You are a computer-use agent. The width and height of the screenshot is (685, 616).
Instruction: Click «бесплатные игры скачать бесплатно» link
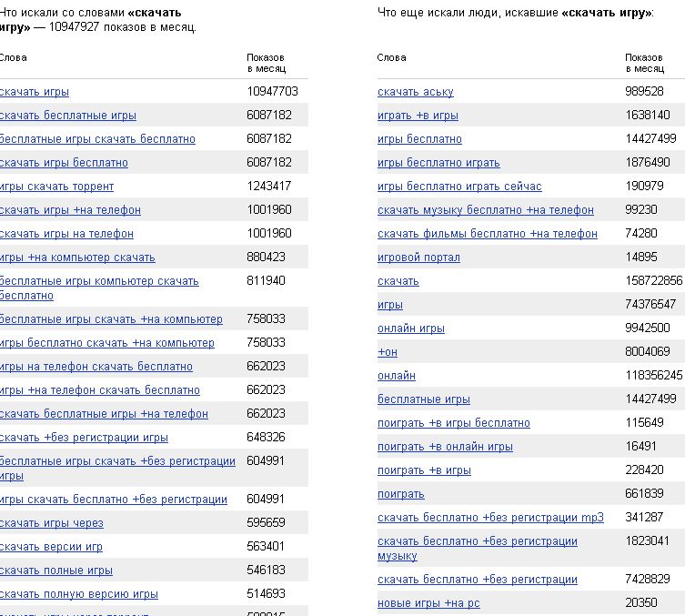click(x=97, y=139)
